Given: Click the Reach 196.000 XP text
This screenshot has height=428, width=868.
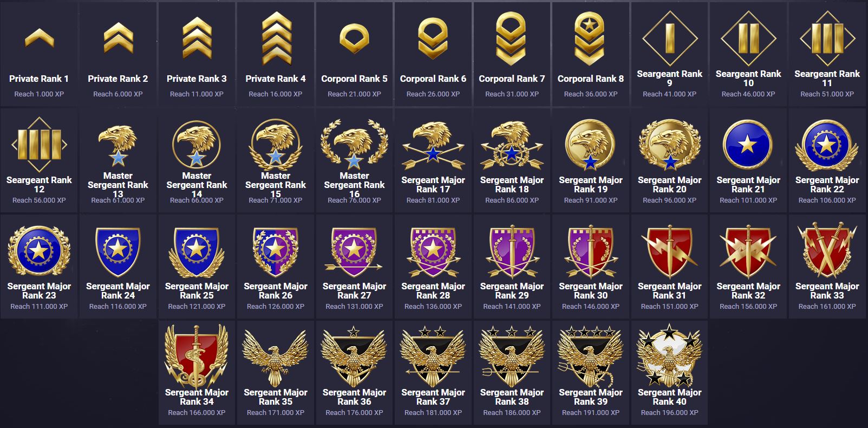Looking at the screenshot, I should coord(669,412).
